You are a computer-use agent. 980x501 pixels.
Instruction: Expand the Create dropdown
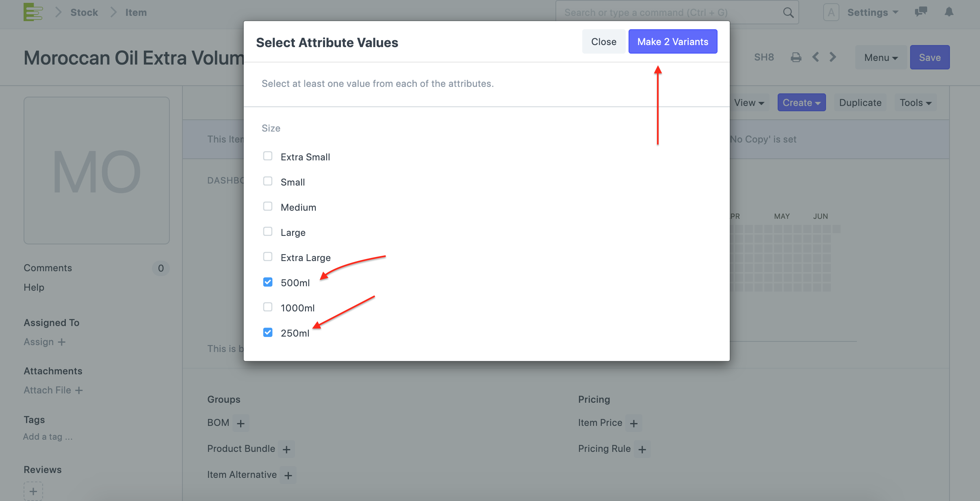point(802,103)
